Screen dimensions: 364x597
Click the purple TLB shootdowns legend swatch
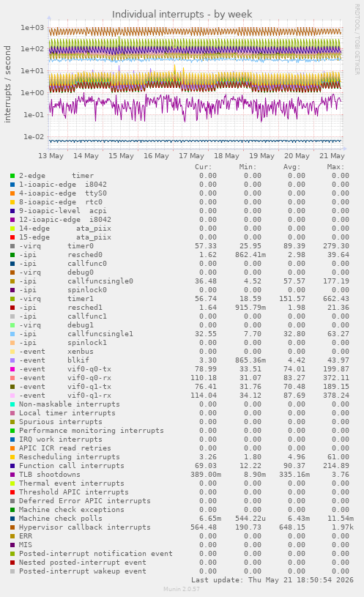[x=12, y=475]
